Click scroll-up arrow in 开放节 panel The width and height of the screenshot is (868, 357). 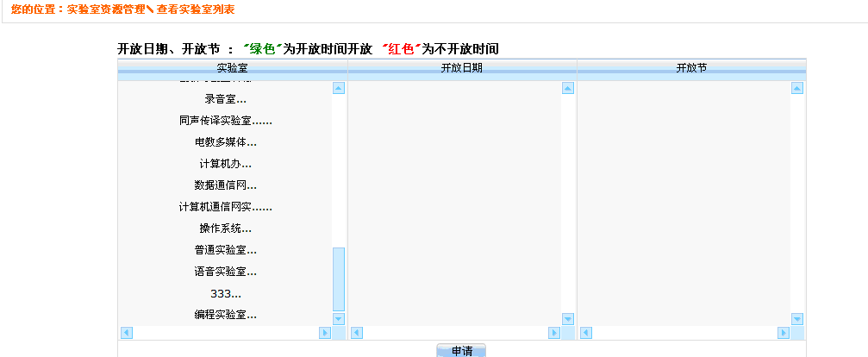coord(796,88)
